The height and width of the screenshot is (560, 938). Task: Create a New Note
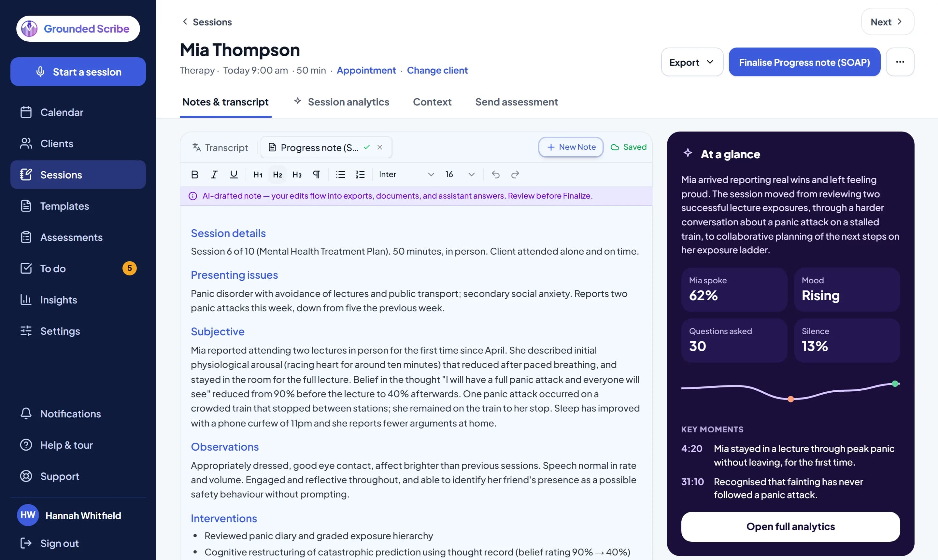click(x=571, y=147)
